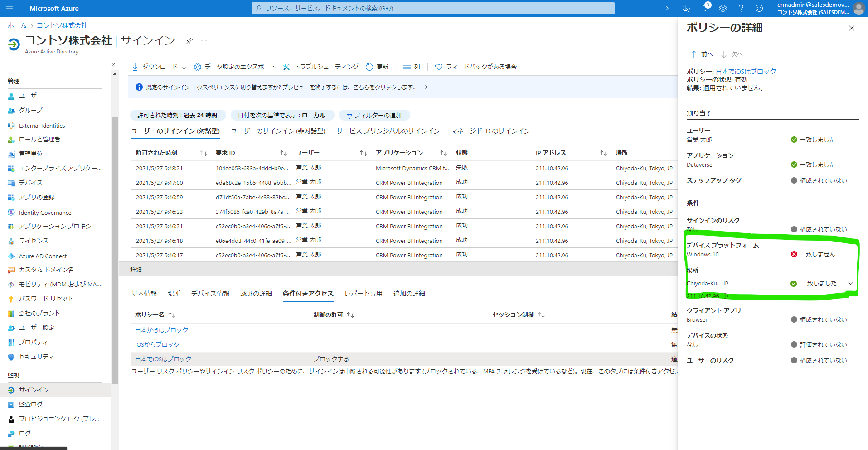This screenshot has height=450, width=868.
Task: Open the notifications bell
Action: point(705,8)
